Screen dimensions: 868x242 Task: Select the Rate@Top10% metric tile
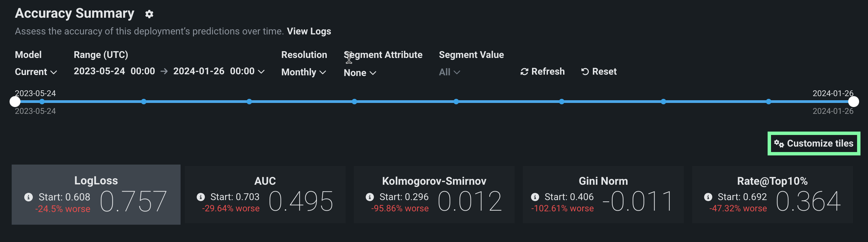(x=772, y=195)
